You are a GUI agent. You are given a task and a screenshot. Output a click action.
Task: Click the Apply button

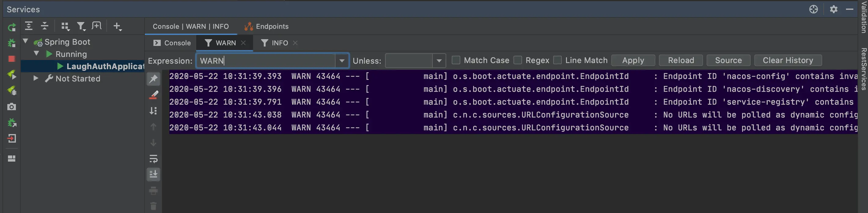(633, 60)
